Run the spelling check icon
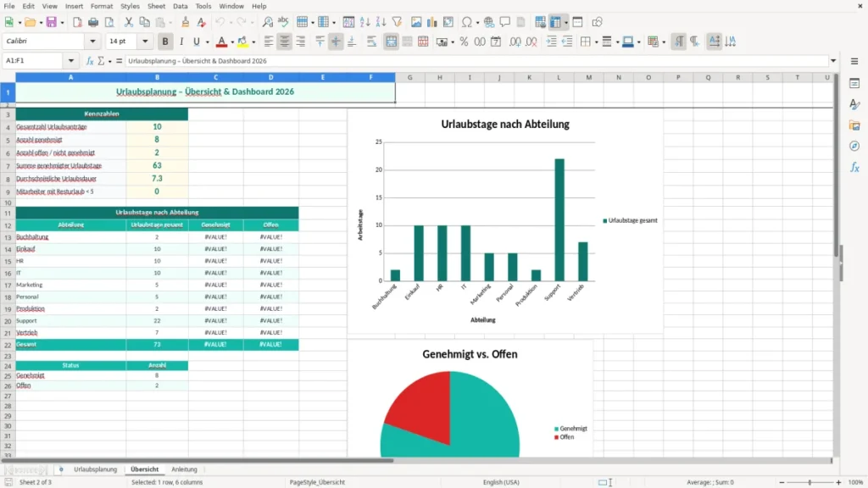This screenshot has width=868, height=488. pos(283,22)
